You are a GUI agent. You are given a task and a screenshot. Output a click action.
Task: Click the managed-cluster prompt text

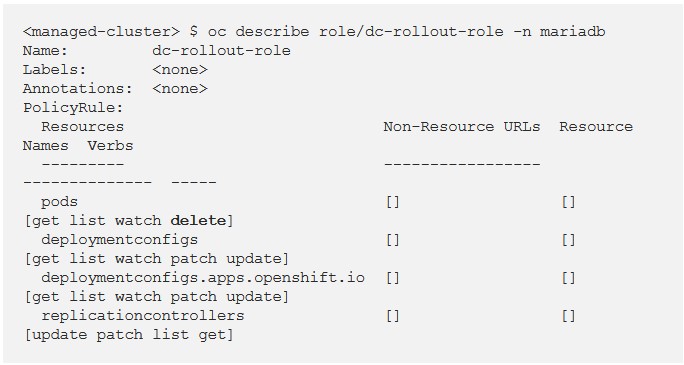[x=101, y=32]
